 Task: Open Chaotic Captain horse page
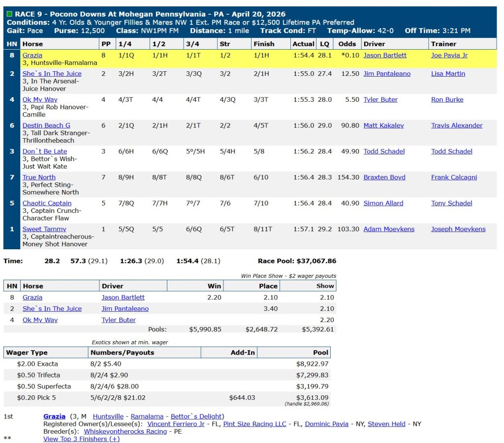tap(47, 203)
